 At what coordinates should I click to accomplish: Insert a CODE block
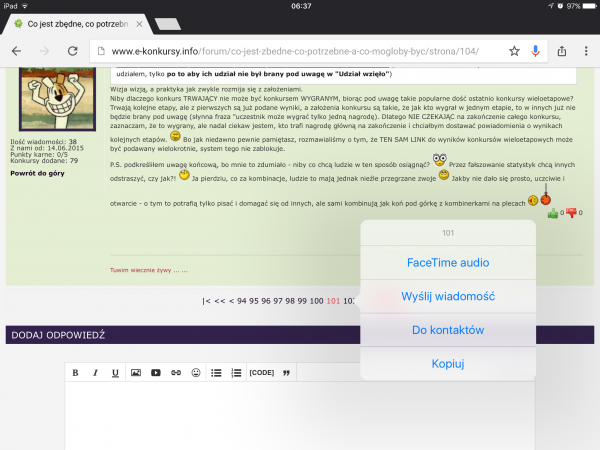tap(261, 373)
